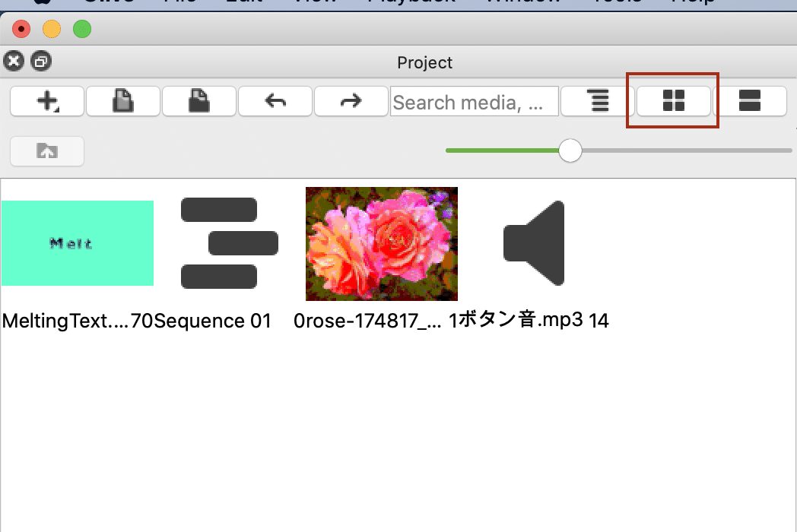797x532 pixels.
Task: Select the Sequence 01 item
Action: point(229,243)
